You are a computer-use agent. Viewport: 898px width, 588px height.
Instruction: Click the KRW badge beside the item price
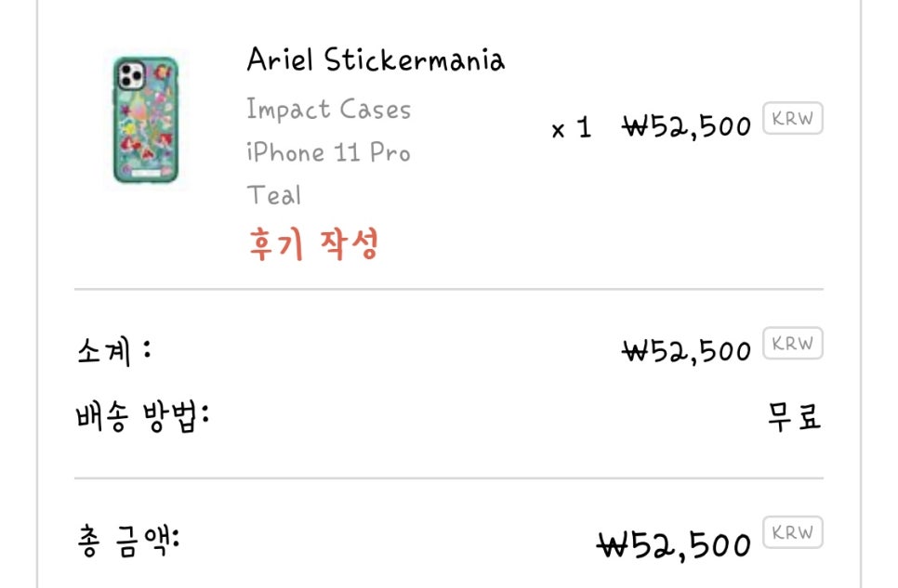point(792,120)
